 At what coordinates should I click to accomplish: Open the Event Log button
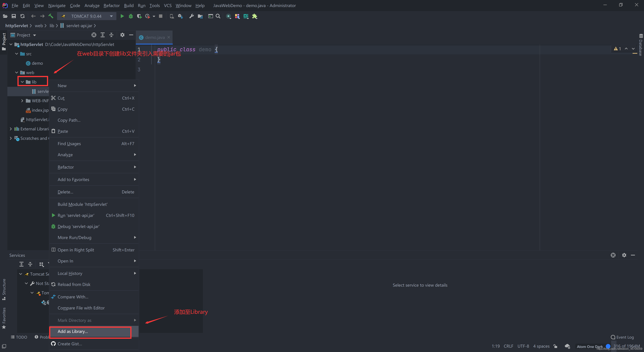(622, 337)
